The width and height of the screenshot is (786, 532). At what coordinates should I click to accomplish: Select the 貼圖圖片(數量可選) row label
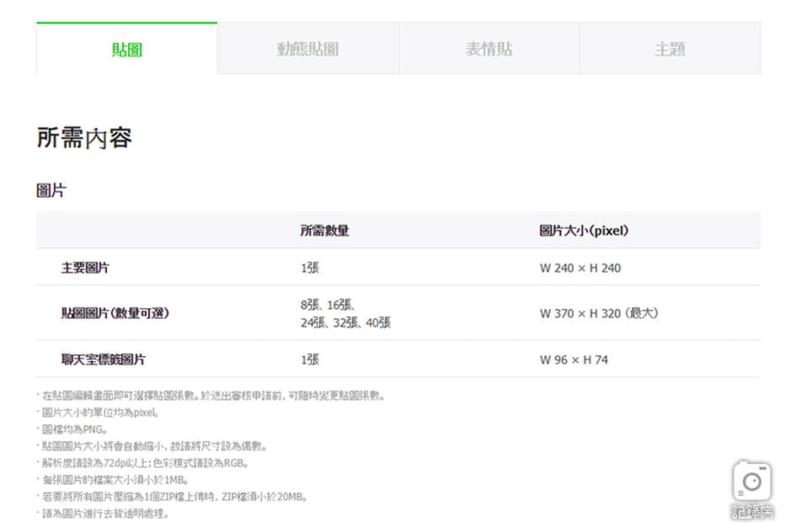(115, 313)
